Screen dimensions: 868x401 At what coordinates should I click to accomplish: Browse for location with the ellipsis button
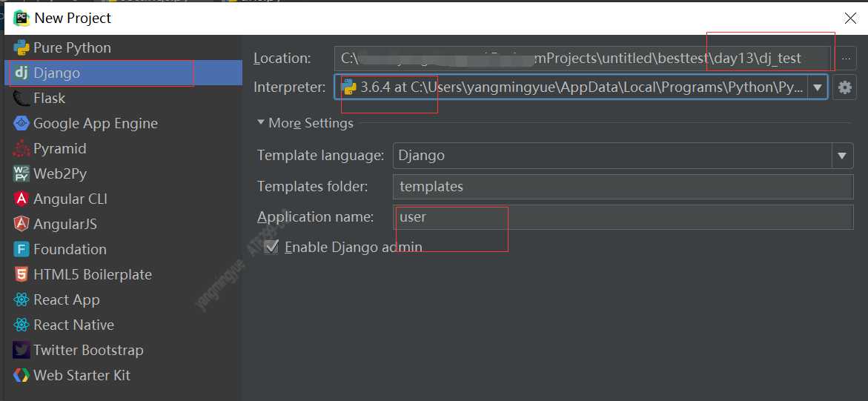pyautogui.click(x=845, y=58)
